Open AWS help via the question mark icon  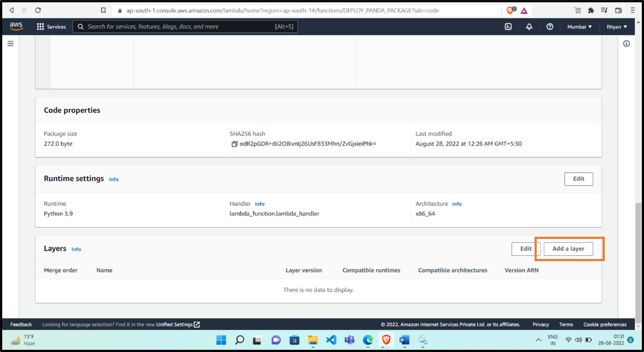550,26
